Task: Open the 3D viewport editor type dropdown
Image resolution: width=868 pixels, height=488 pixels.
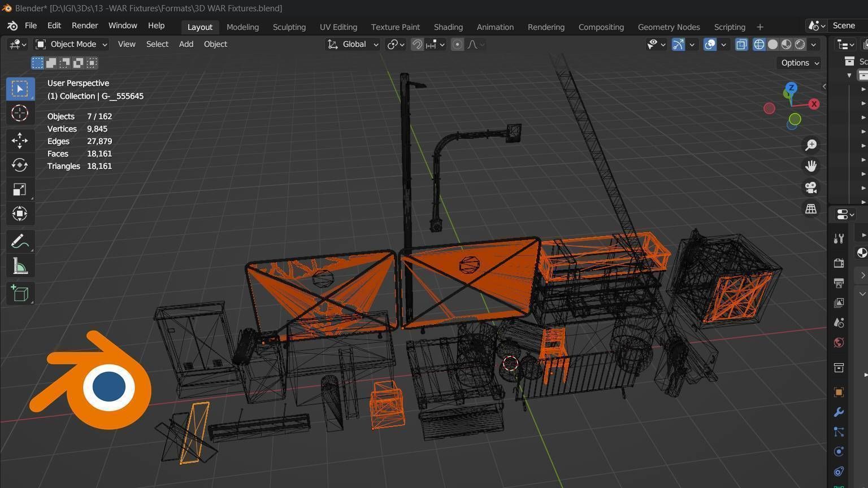Action: pos(17,44)
